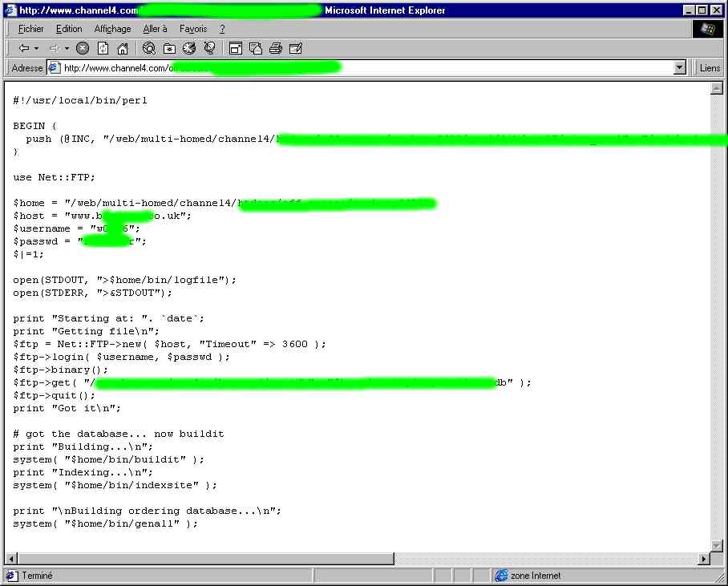The width and height of the screenshot is (728, 586).
Task: Click the 'Terminé' status bar text
Action: (x=37, y=576)
